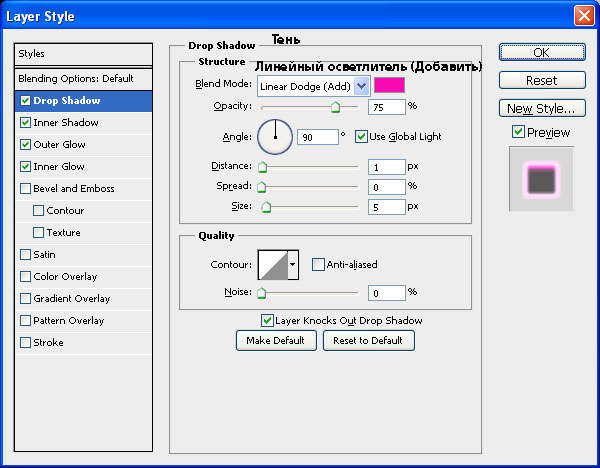Image resolution: width=600 pixels, height=468 pixels.
Task: Open the Inner Shadow settings row
Action: (x=83, y=123)
